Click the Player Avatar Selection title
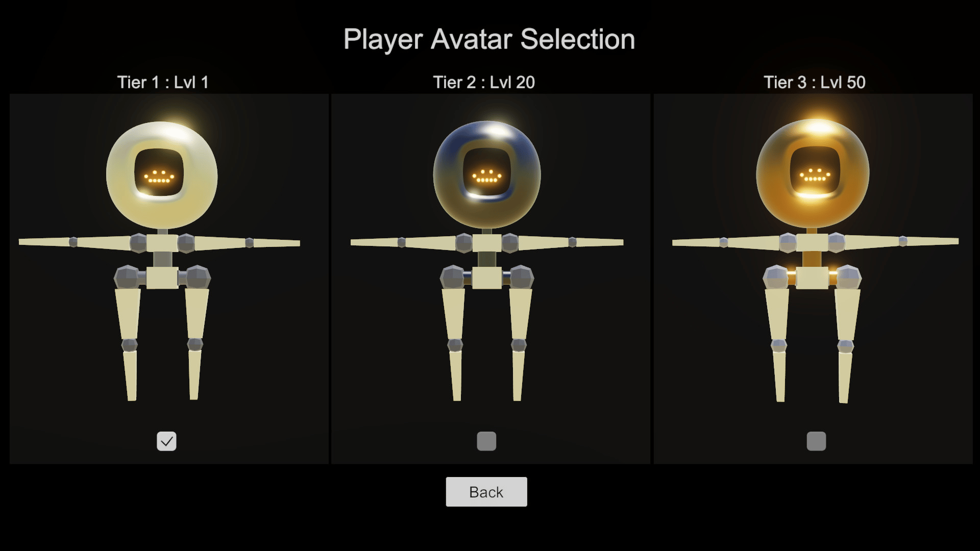The height and width of the screenshot is (551, 980). 489,39
